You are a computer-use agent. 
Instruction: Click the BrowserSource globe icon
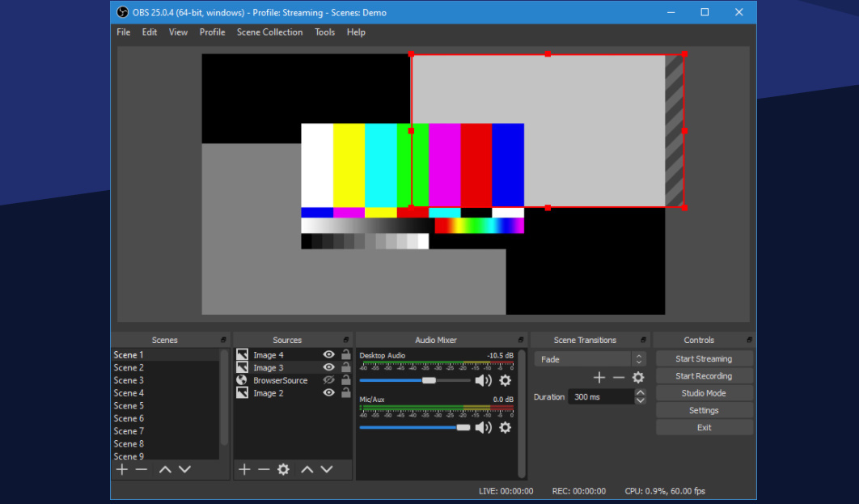(242, 380)
